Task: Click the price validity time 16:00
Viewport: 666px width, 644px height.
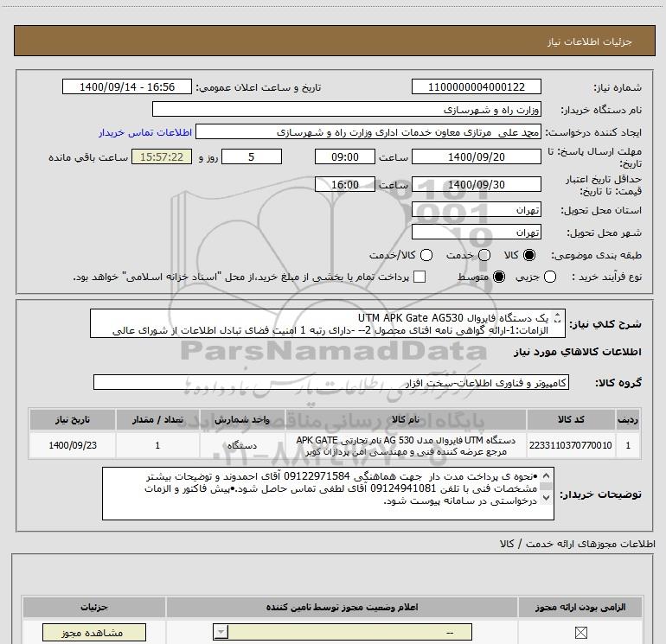Action: point(345,184)
